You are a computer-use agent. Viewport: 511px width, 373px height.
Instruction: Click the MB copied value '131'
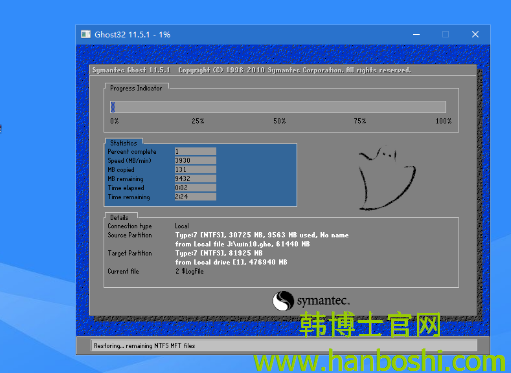(195, 169)
